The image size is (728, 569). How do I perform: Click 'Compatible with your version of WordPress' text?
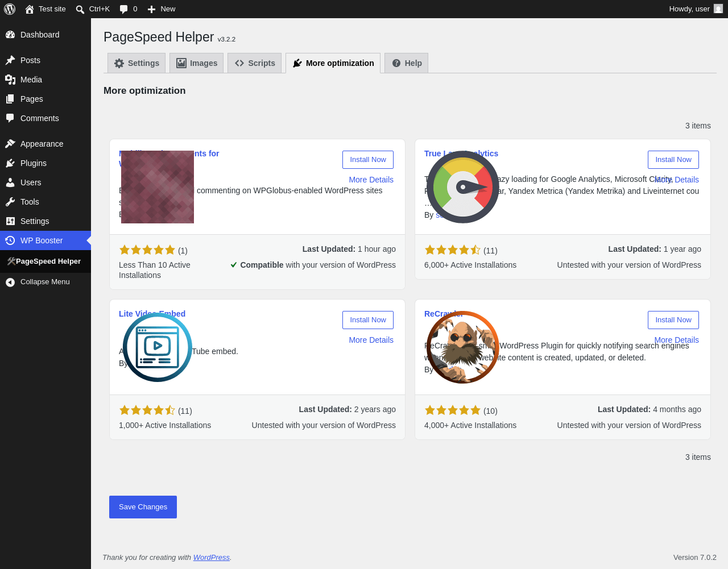point(313,265)
